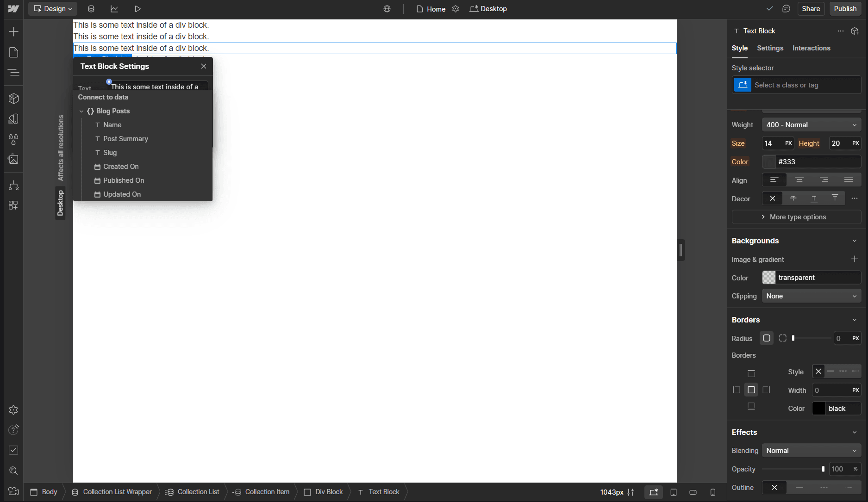Collapse the Backgrounds section

pos(855,241)
